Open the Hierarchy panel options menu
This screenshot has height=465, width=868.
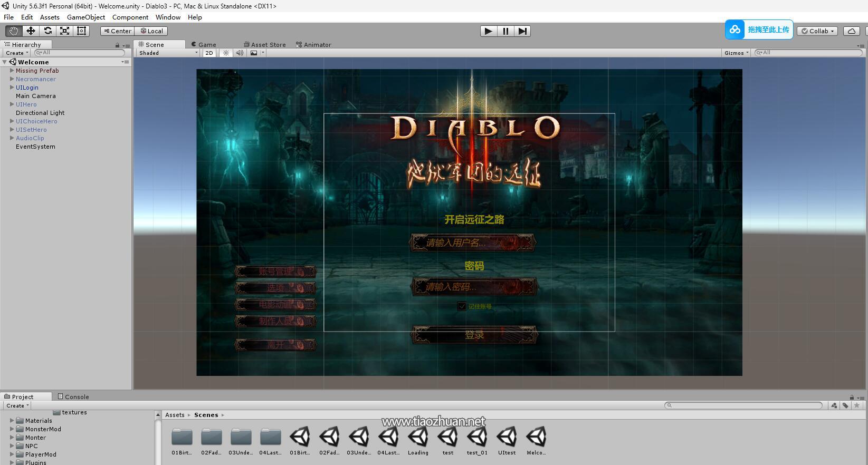[125, 45]
